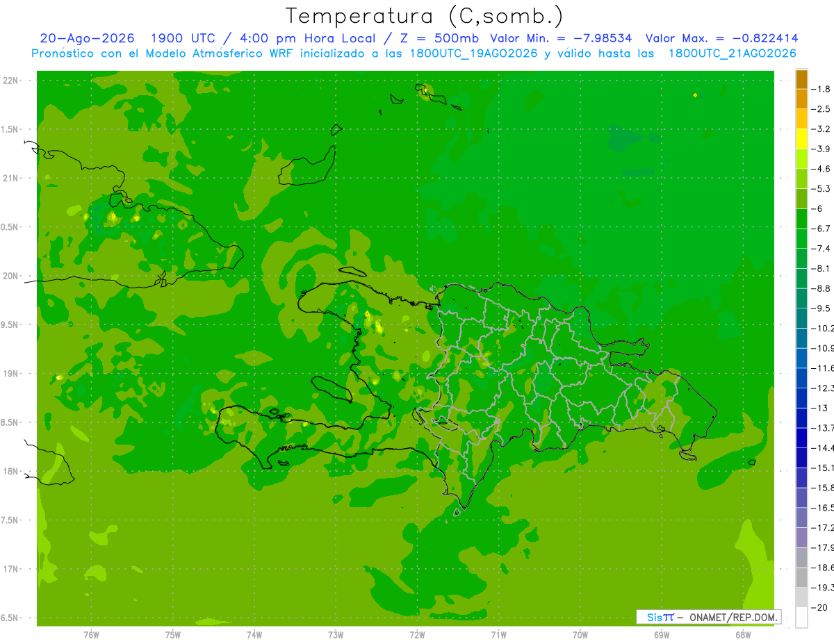The height and width of the screenshot is (644, 834).
Task: Click the color bar label '-13'
Action: [819, 408]
